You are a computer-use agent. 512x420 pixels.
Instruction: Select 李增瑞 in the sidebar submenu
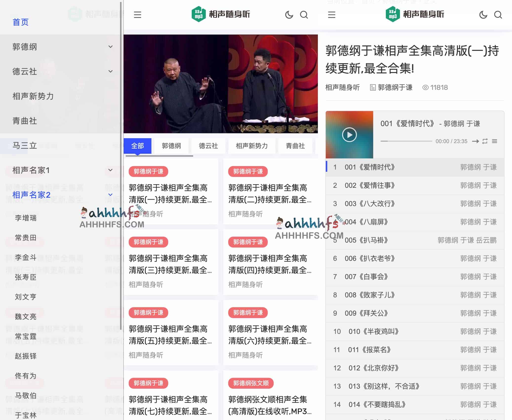(26, 218)
